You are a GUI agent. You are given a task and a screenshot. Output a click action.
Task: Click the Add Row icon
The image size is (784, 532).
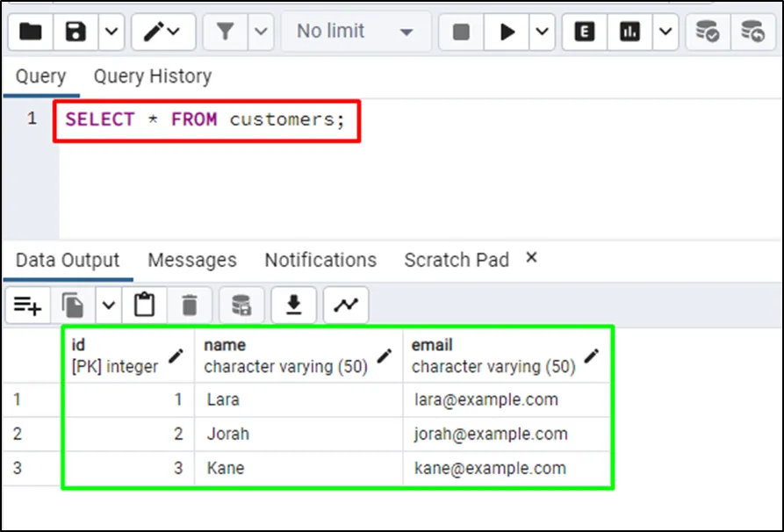click(27, 306)
